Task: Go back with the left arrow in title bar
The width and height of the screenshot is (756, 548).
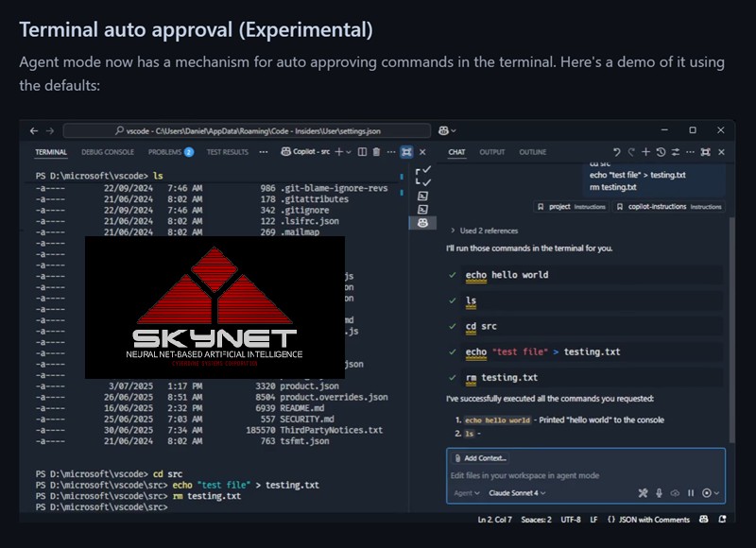Action: click(34, 130)
